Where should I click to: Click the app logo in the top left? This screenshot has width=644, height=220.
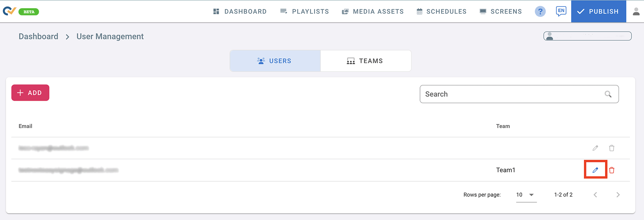point(9,11)
